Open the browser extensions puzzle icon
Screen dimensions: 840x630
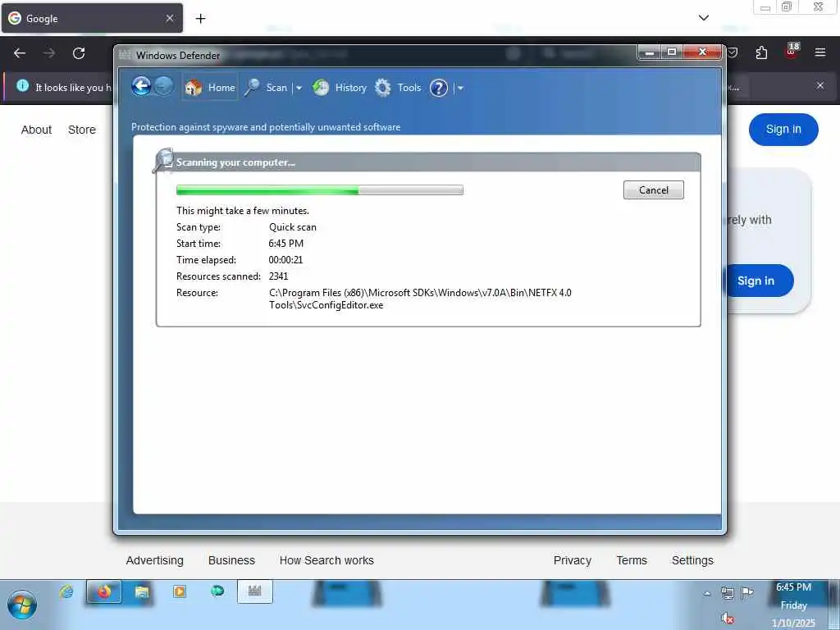(761, 52)
